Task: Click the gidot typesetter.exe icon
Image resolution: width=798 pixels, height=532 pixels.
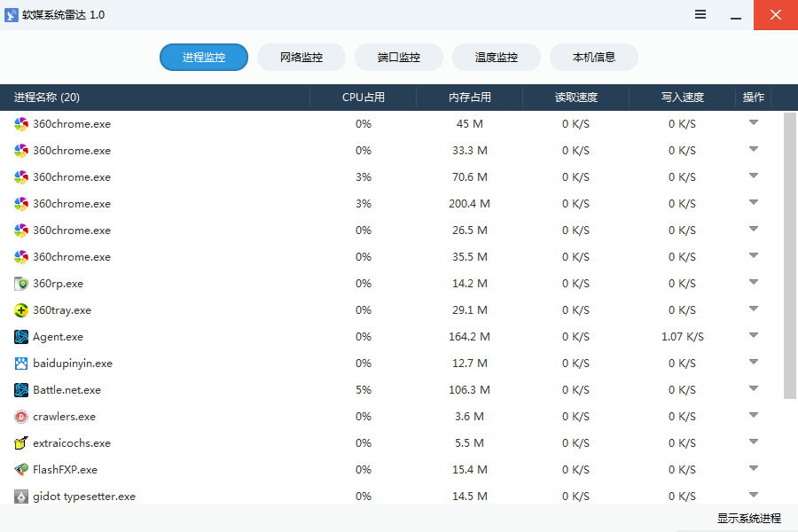Action: [x=21, y=497]
